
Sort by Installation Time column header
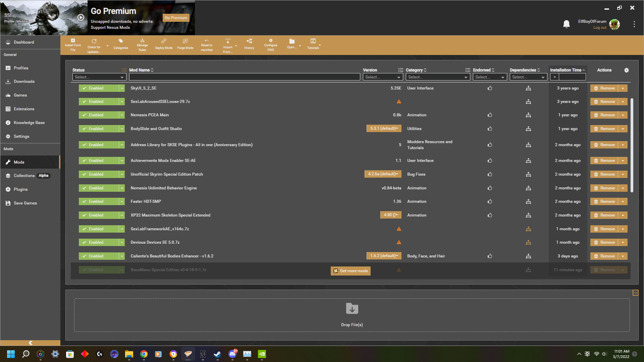pos(568,70)
